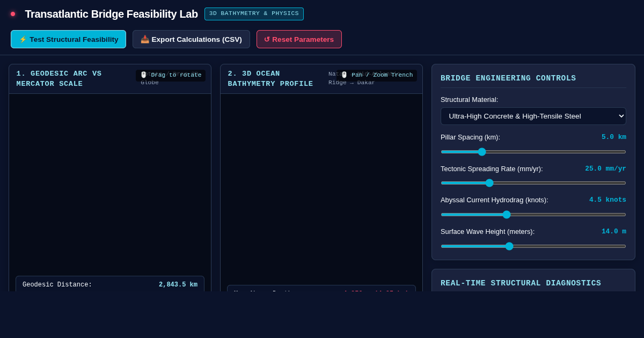
Task: Set the Tectonic Spreading Rate slider
Action: pos(533,183)
